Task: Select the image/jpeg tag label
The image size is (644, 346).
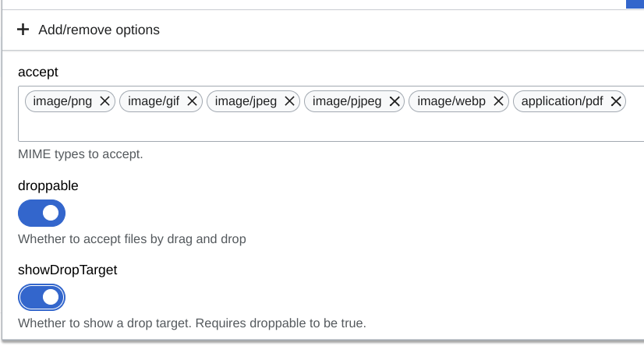Action: [246, 101]
